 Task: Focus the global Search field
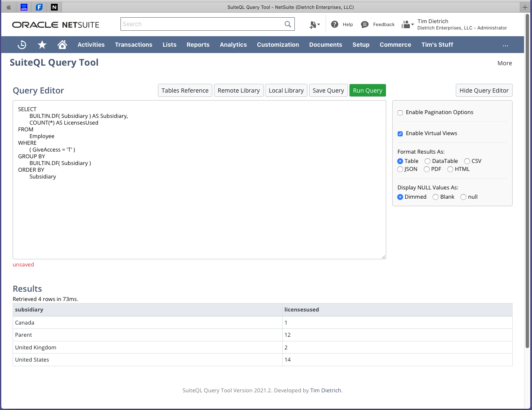(x=203, y=24)
